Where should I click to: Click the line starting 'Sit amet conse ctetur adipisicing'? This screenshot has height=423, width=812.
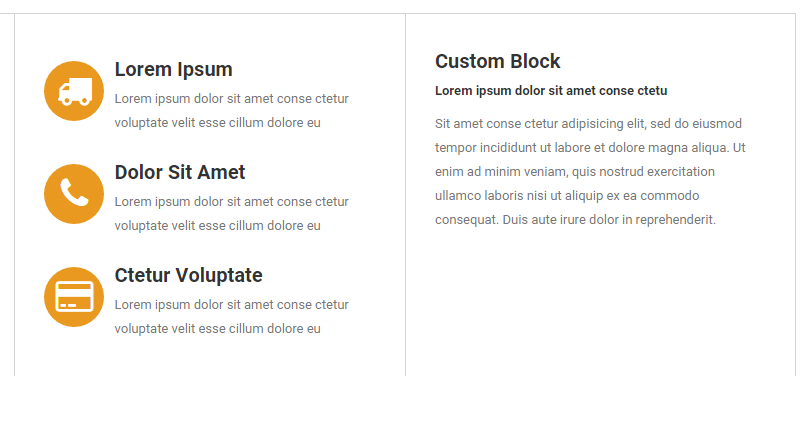point(588,124)
